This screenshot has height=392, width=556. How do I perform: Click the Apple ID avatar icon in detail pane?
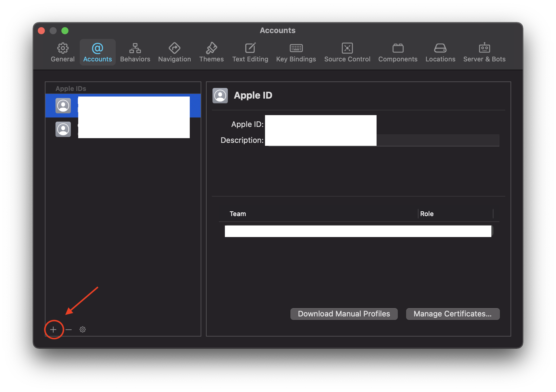click(220, 95)
